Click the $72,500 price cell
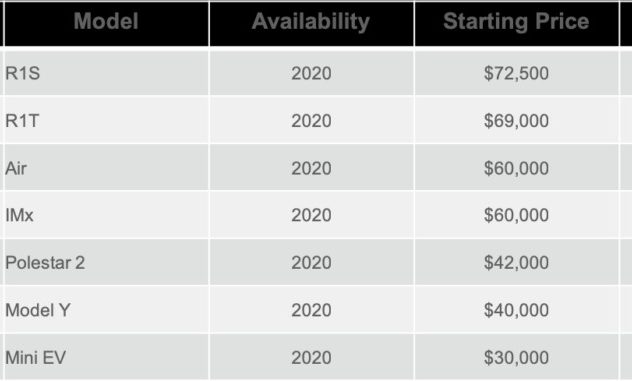This screenshot has width=632, height=381. click(516, 73)
